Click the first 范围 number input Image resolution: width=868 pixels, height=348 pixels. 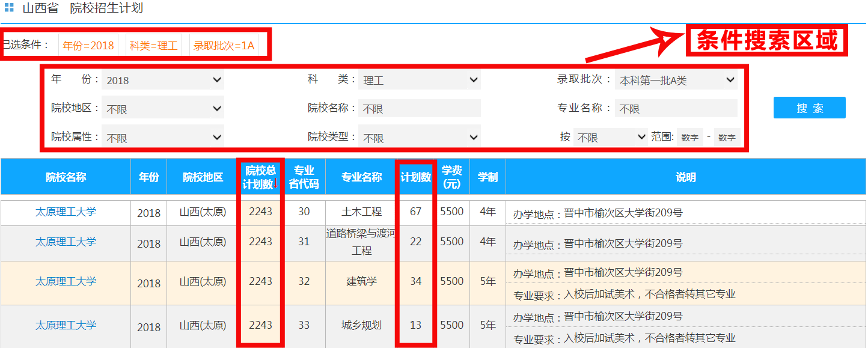[689, 138]
